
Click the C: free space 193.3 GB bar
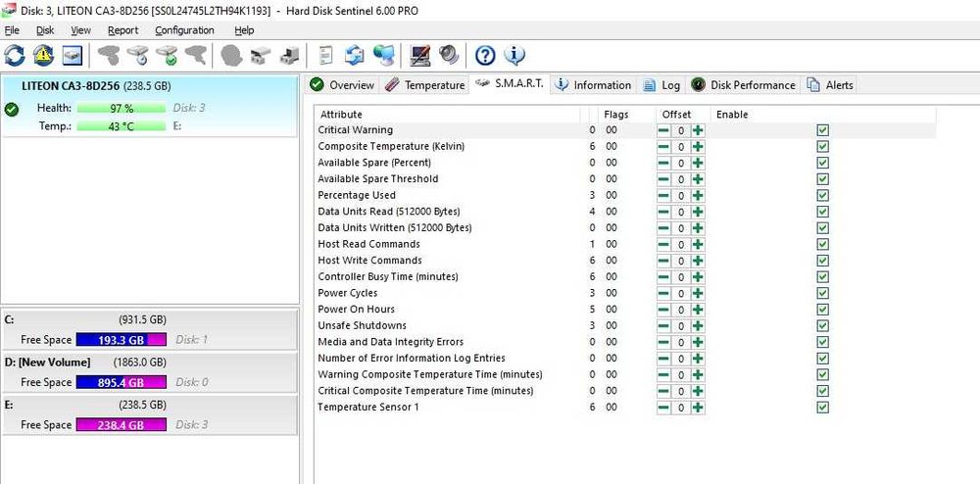122,340
